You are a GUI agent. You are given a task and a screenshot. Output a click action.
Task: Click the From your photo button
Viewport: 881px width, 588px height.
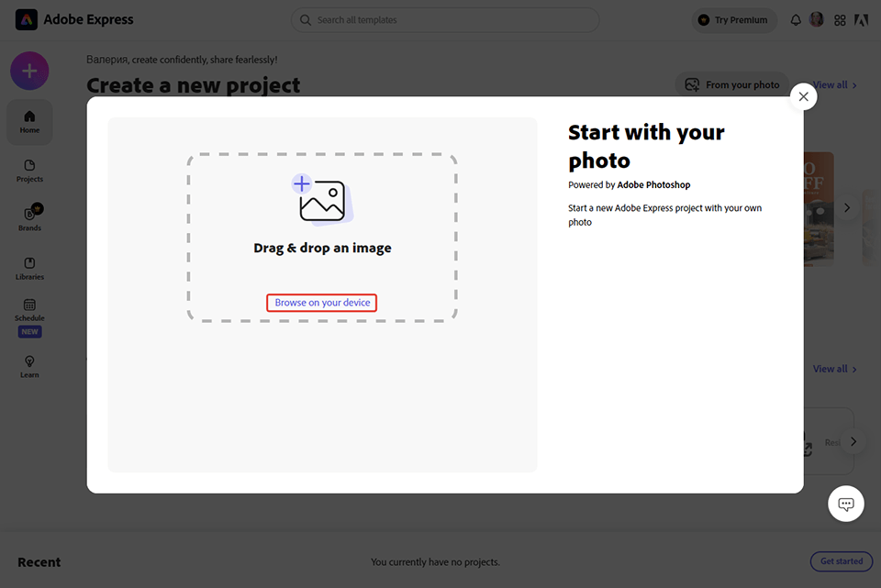point(732,84)
